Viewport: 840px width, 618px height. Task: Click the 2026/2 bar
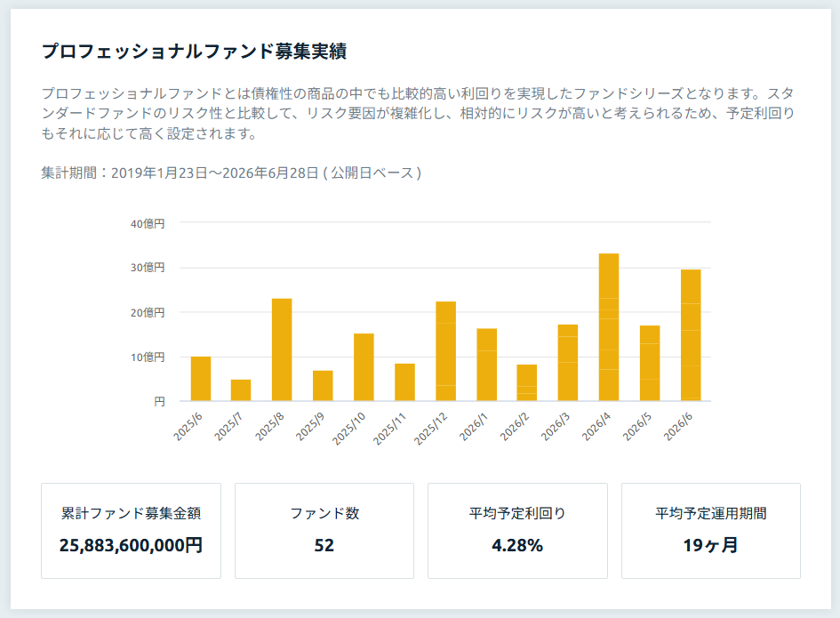click(527, 382)
